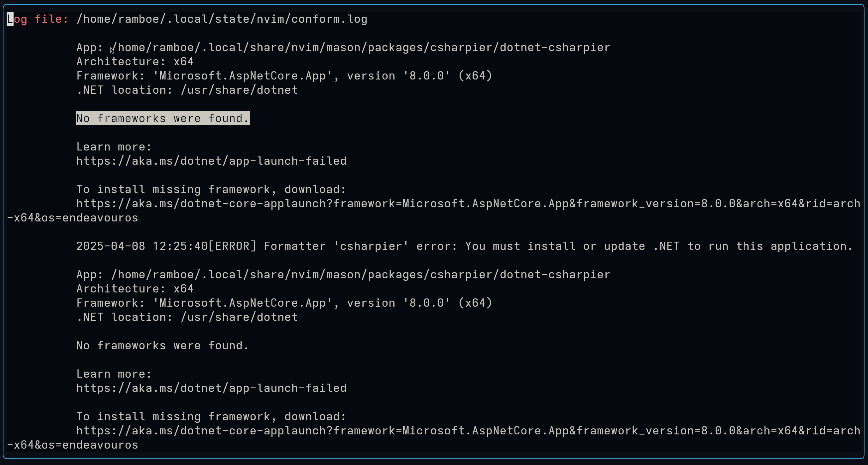This screenshot has width=868, height=465.
Task: Click the "2025-04-08 12:25:40[ERROR]" timestamp
Action: click(166, 246)
